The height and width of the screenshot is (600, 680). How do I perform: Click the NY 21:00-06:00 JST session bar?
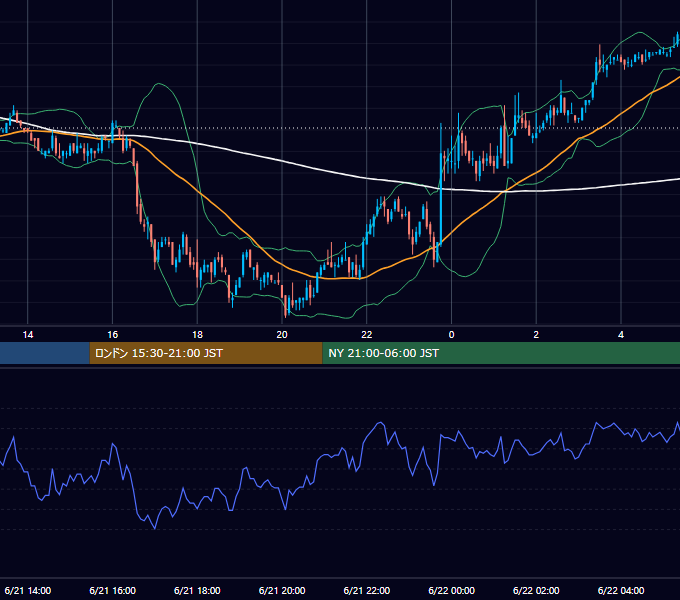point(501,353)
